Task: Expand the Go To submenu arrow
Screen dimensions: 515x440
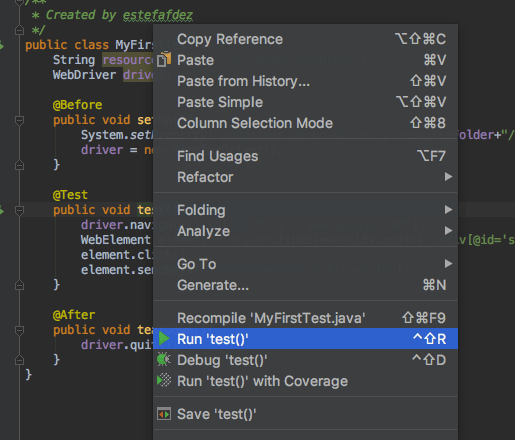Action: [x=448, y=264]
